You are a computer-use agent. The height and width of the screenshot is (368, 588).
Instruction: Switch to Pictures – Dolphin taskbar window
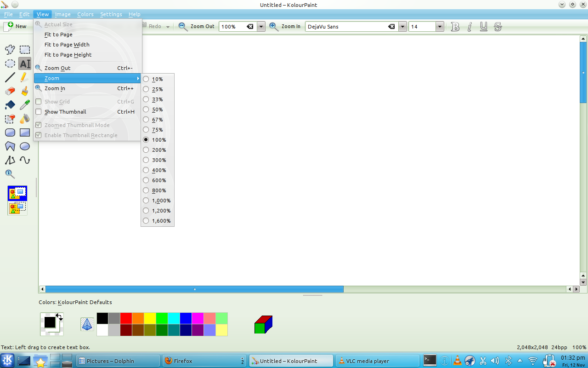click(118, 361)
